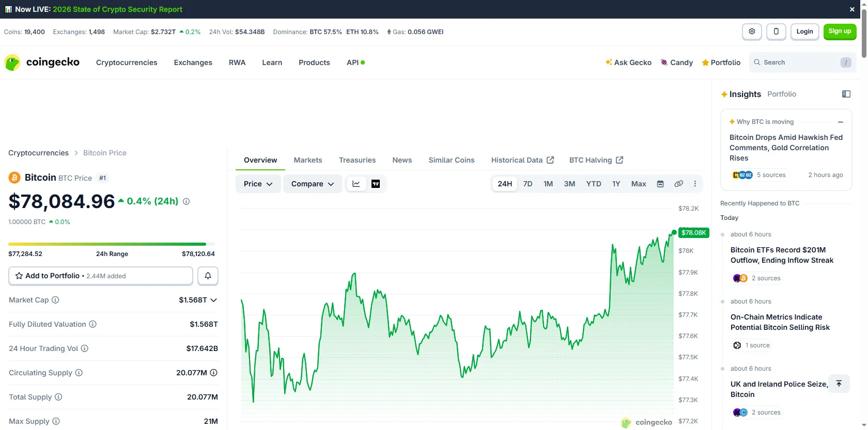Open the API nav menu

pyautogui.click(x=355, y=62)
